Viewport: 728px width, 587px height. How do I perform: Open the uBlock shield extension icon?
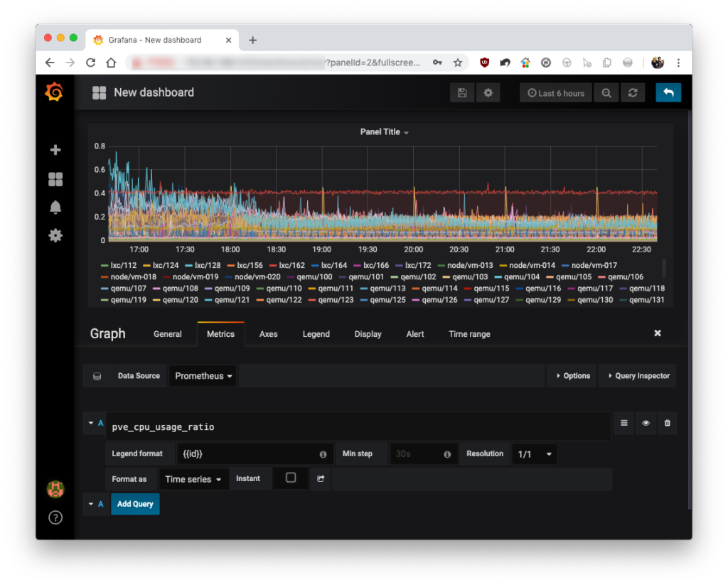click(484, 63)
